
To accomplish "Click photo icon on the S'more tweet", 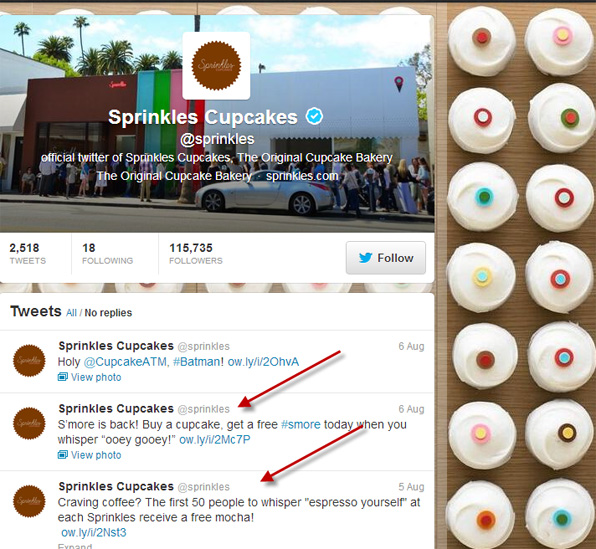I will 63,454.
